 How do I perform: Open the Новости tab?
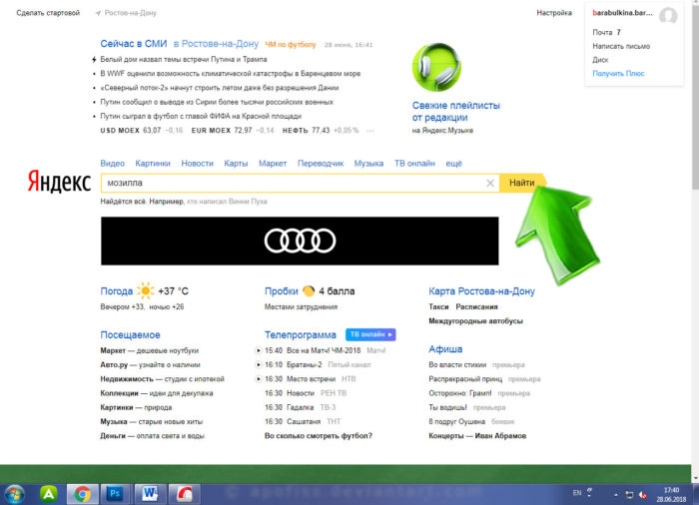tap(197, 164)
